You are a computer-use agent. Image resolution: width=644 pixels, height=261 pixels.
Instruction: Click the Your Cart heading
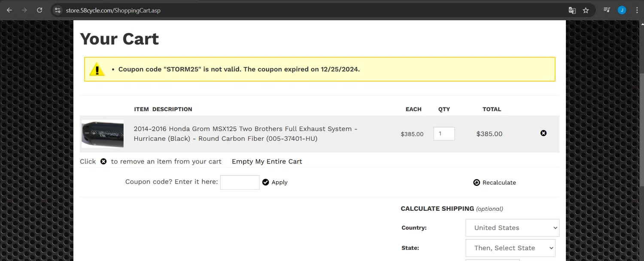pyautogui.click(x=119, y=39)
